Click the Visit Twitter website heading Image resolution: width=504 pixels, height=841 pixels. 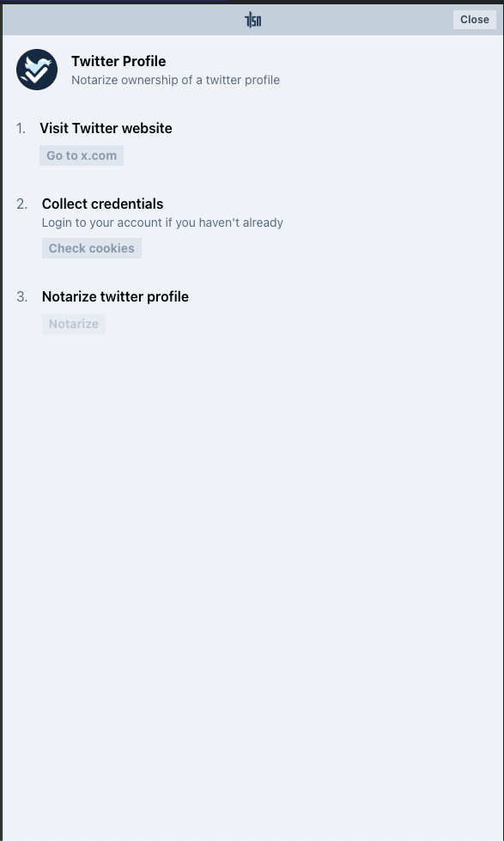click(x=106, y=128)
